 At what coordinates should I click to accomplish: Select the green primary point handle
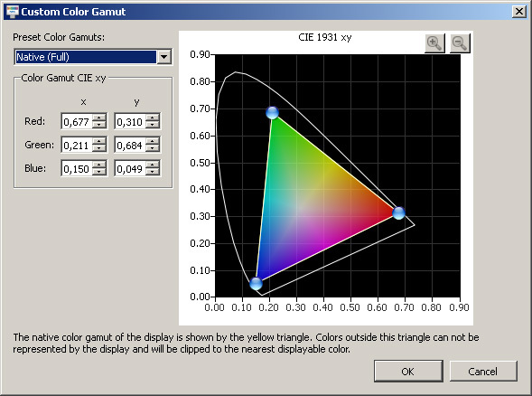[272, 112]
